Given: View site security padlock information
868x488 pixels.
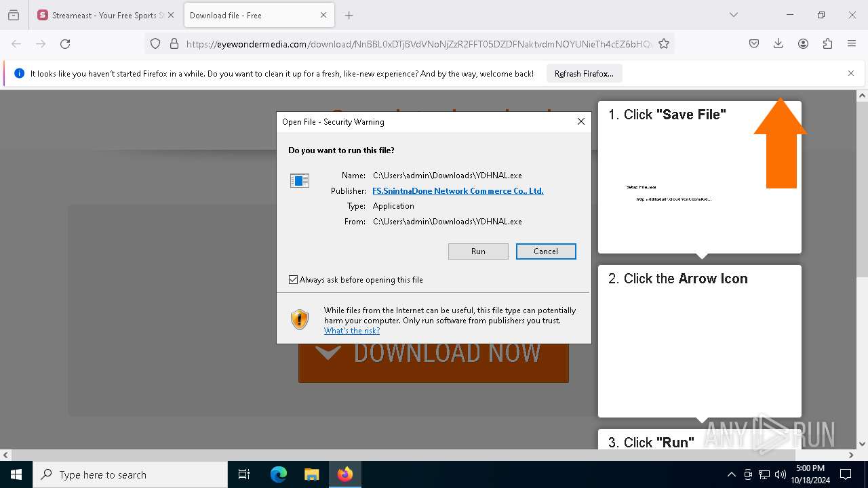Looking at the screenshot, I should pyautogui.click(x=174, y=43).
